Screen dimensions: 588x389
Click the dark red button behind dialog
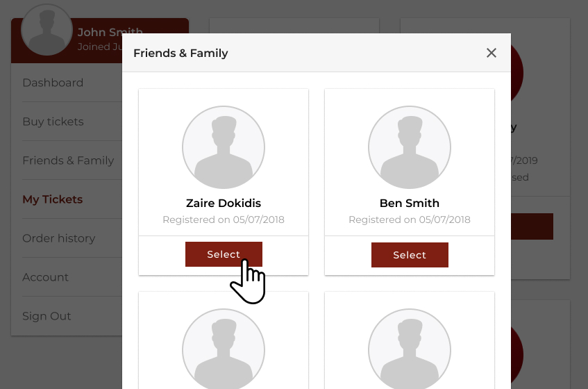532,226
